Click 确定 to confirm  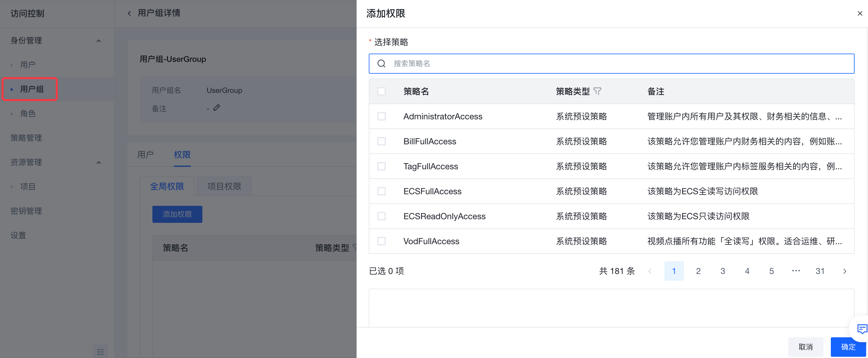pos(848,347)
